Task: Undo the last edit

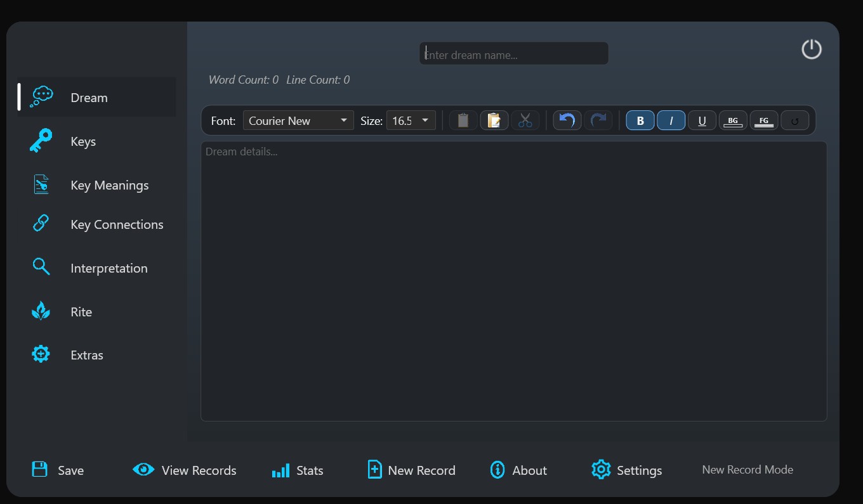Action: 567,120
